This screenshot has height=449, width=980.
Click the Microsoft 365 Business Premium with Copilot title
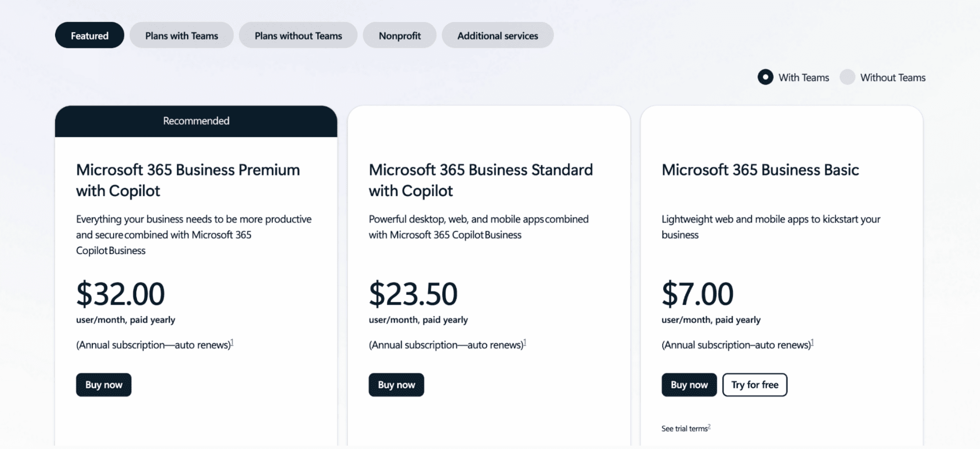pyautogui.click(x=188, y=180)
